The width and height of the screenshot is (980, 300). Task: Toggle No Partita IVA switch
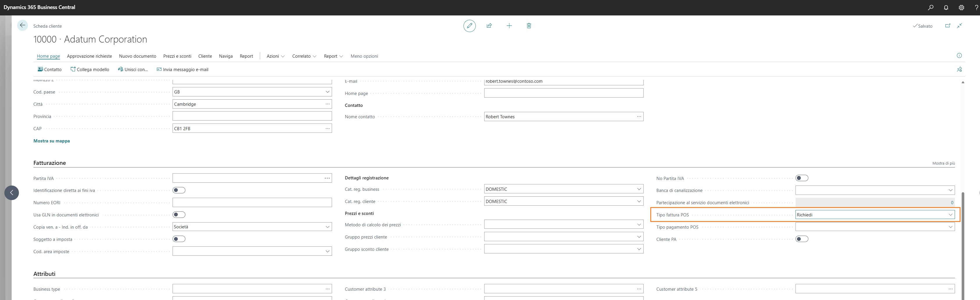(x=802, y=178)
